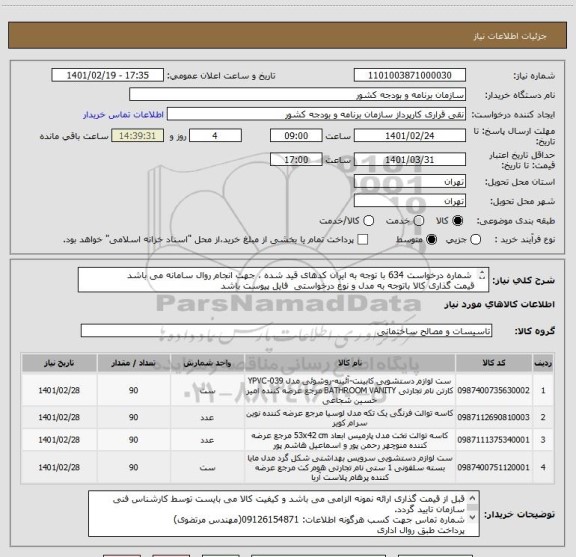Image resolution: width=576 pixels, height=557 pixels.
Task: Click the price validity time 17:00
Action: tap(296, 160)
